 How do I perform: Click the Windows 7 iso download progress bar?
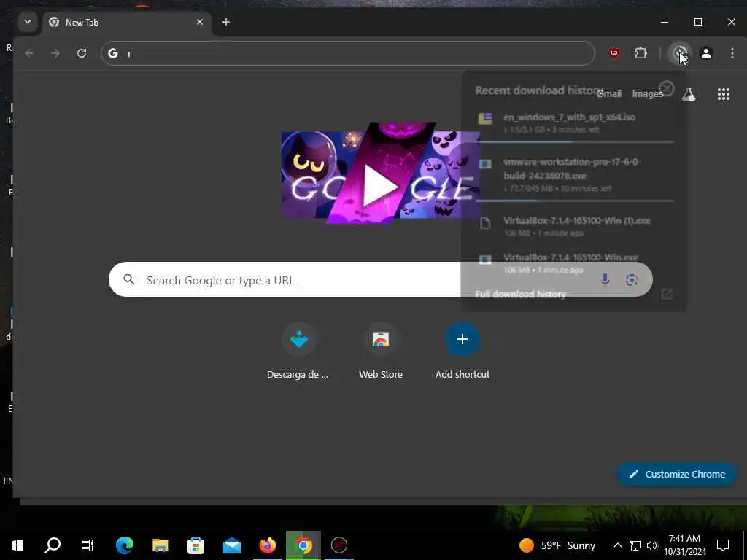[x=575, y=142]
